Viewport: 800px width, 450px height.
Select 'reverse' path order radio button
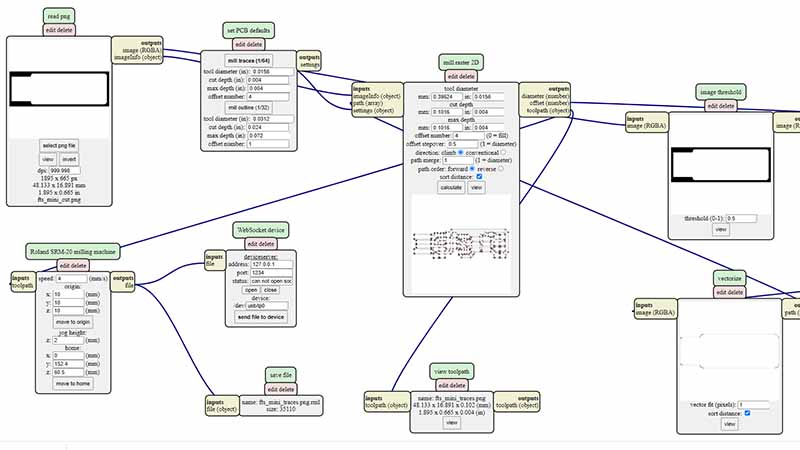501,168
